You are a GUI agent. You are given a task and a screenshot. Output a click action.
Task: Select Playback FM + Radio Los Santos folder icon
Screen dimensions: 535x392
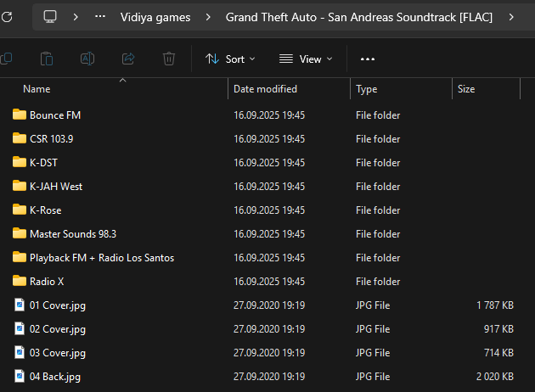pos(19,257)
